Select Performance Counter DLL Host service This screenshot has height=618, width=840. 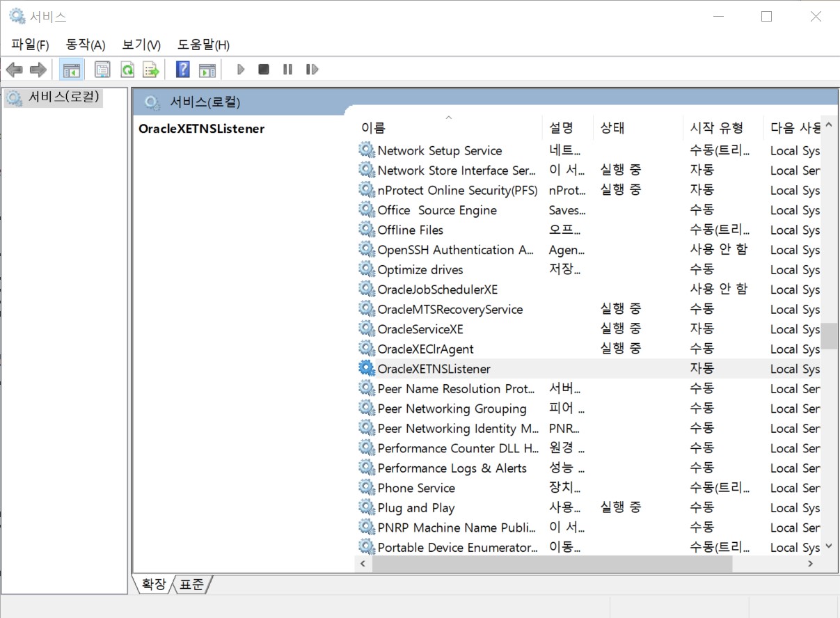(458, 448)
